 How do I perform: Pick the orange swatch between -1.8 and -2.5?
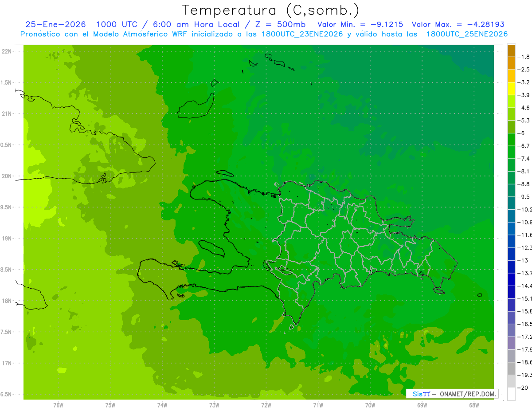(511, 63)
